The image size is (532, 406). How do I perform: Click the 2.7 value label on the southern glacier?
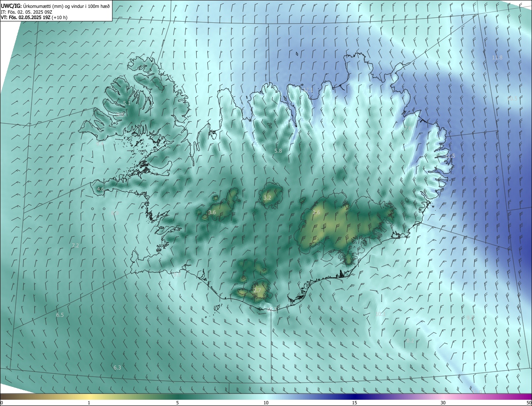click(257, 291)
